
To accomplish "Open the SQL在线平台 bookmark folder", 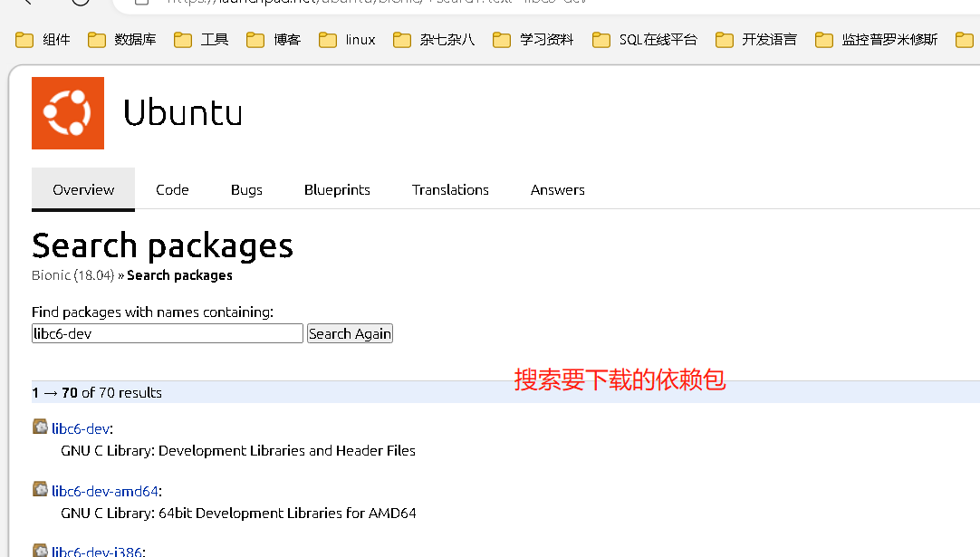I will point(644,40).
